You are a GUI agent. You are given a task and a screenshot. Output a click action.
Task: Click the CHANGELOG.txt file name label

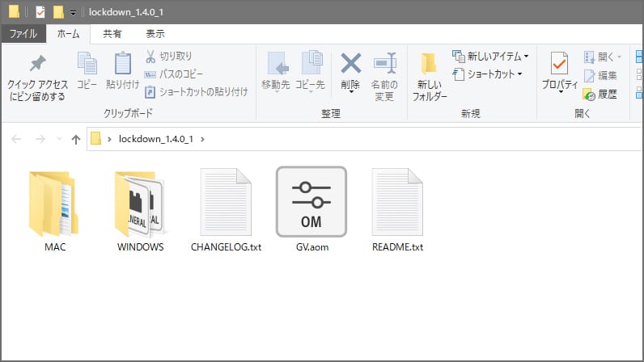point(226,247)
